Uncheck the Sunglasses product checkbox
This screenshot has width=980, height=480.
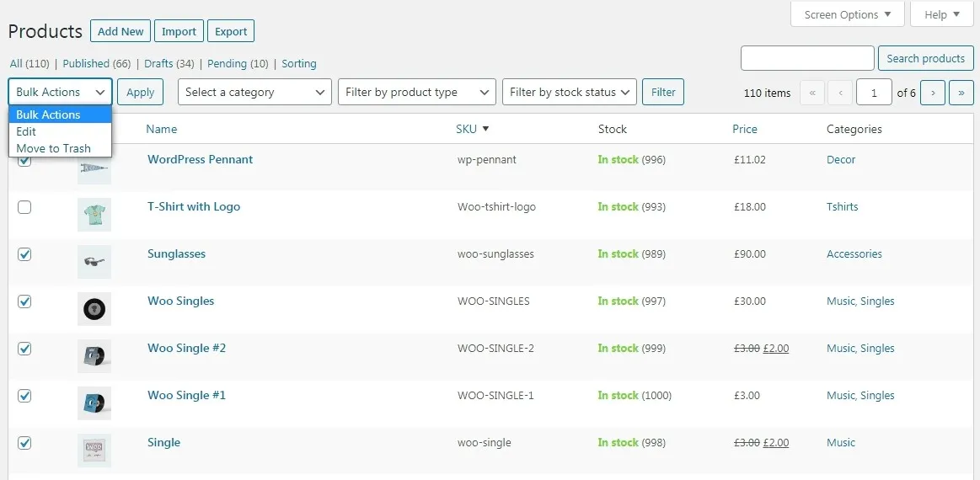pyautogui.click(x=24, y=254)
